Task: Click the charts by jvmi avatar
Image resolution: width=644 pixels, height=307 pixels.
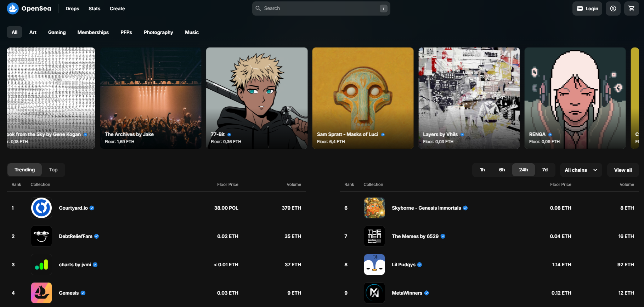Action: tap(41, 265)
